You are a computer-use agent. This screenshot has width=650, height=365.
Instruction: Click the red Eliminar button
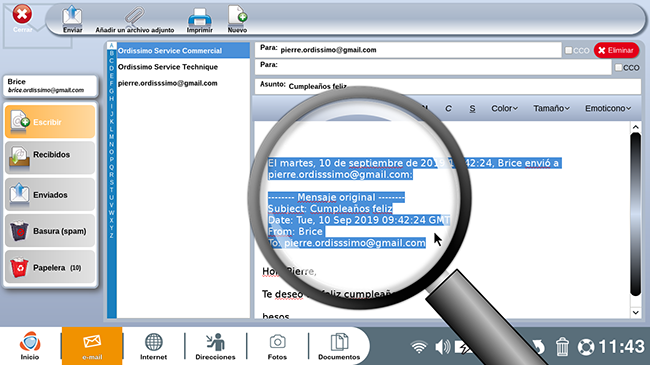(x=616, y=50)
